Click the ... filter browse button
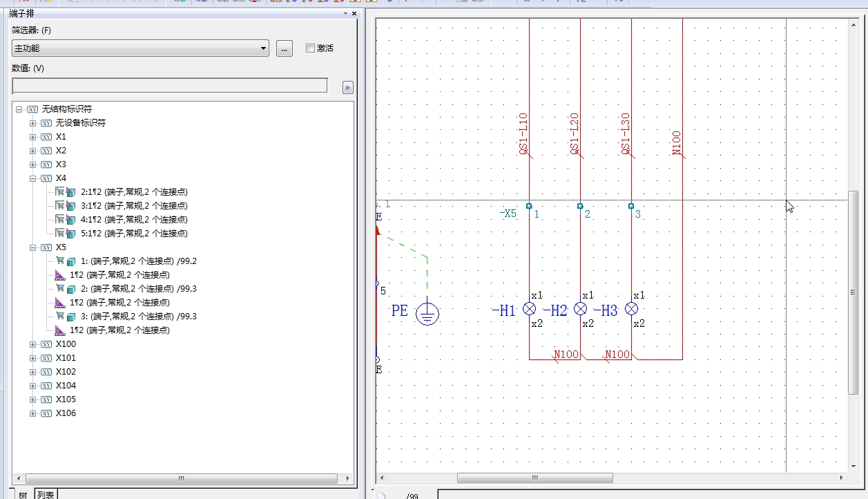 [284, 48]
